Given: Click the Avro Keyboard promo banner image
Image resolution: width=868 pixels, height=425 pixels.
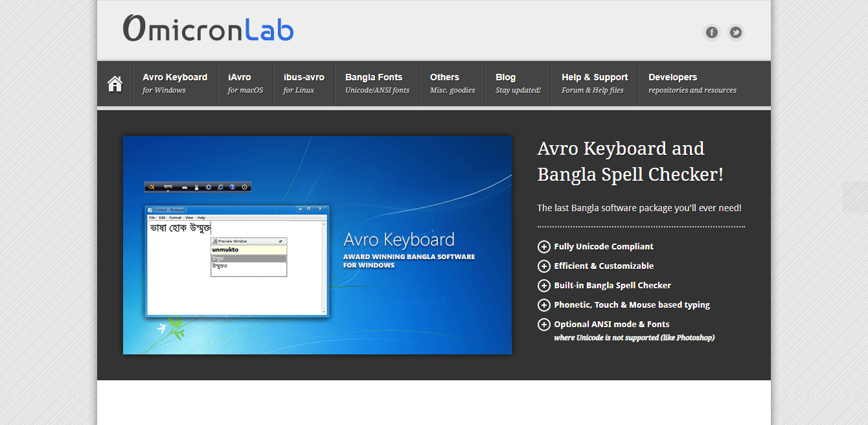Looking at the screenshot, I should pyautogui.click(x=317, y=245).
